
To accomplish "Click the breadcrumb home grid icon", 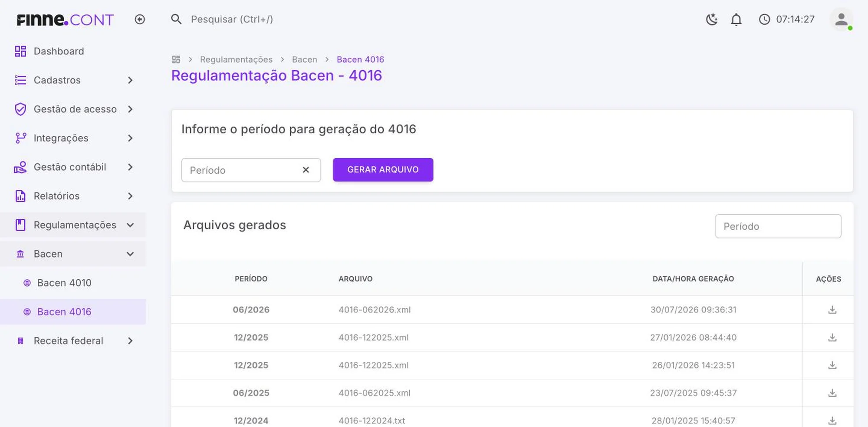I will coord(176,60).
